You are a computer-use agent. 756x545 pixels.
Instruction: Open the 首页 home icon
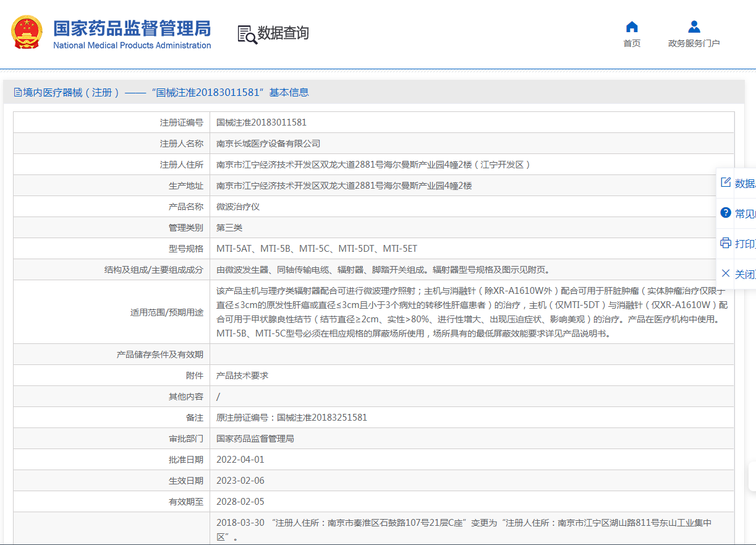click(632, 27)
